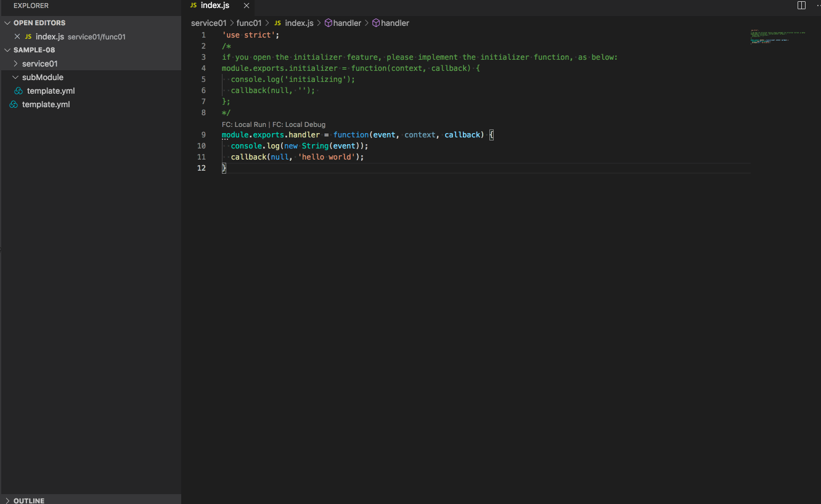The width and height of the screenshot is (821, 504).
Task: Click line number 1 in the gutter
Action: pyautogui.click(x=203, y=35)
